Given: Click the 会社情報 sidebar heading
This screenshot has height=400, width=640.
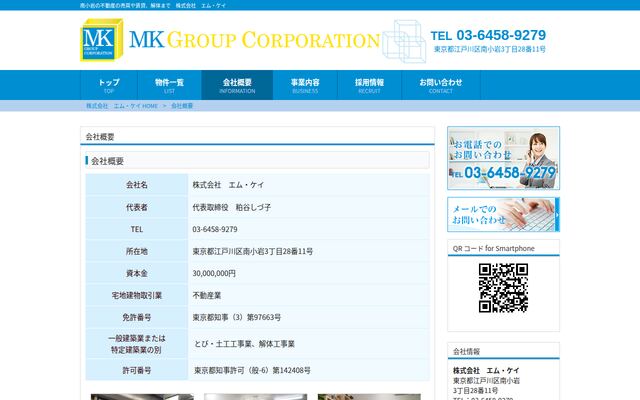Looking at the screenshot, I should click(466, 351).
